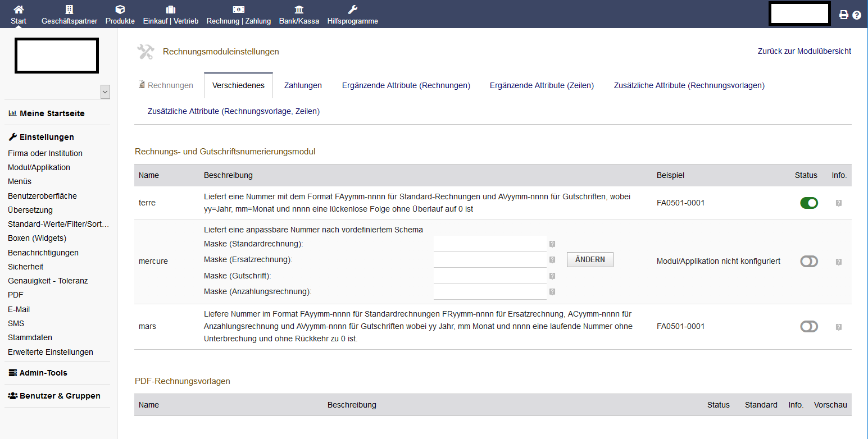This screenshot has height=439, width=868.
Task: Open the Bank/Kassa bank icon menu
Action: pos(299,10)
